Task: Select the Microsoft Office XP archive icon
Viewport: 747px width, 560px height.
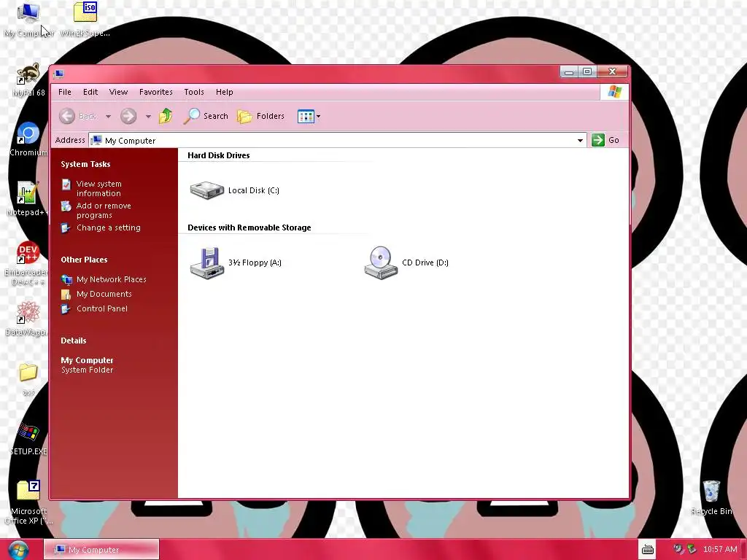Action: click(28, 503)
